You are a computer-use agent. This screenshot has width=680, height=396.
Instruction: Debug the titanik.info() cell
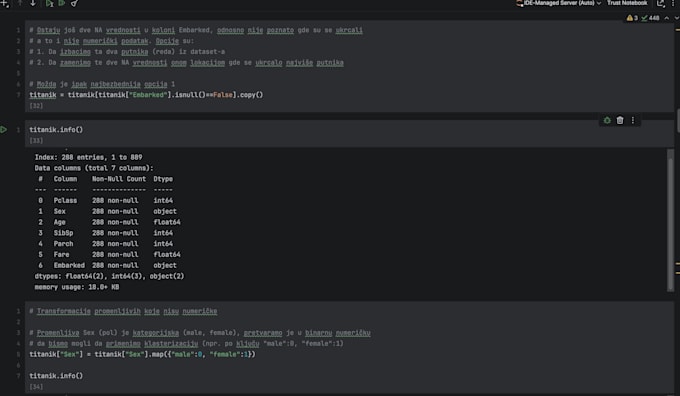[607, 120]
